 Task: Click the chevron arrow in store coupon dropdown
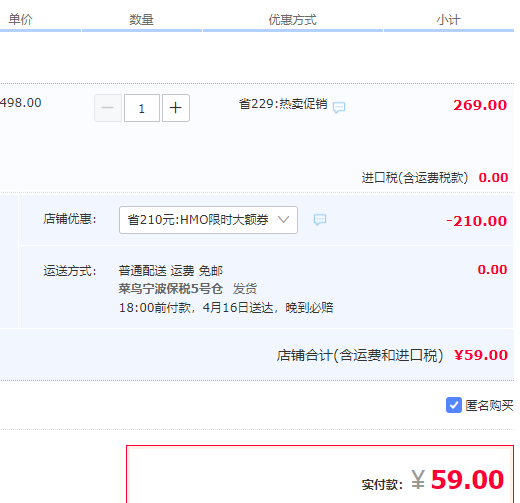[x=283, y=220]
